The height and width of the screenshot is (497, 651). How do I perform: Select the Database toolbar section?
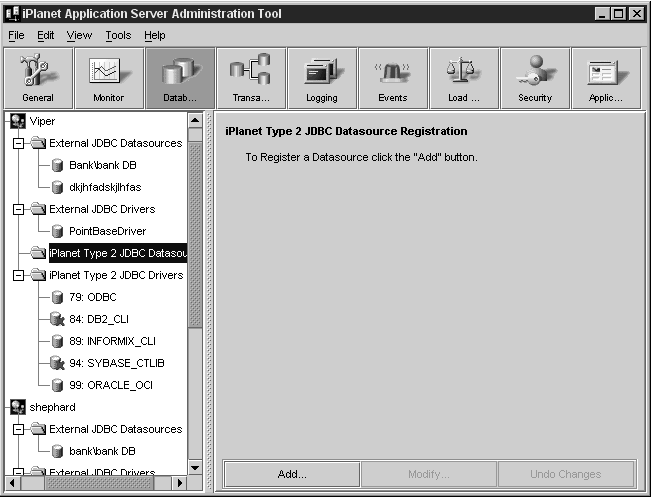pos(180,78)
